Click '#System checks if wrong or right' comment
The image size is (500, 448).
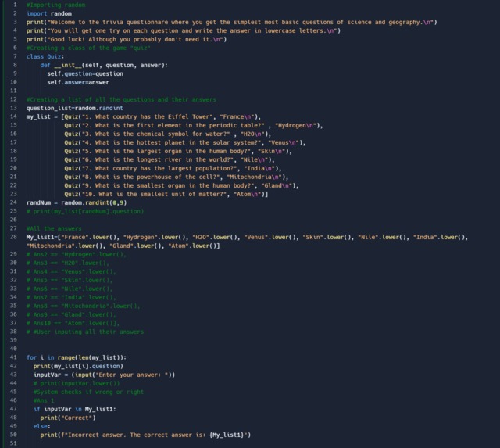pos(88,392)
